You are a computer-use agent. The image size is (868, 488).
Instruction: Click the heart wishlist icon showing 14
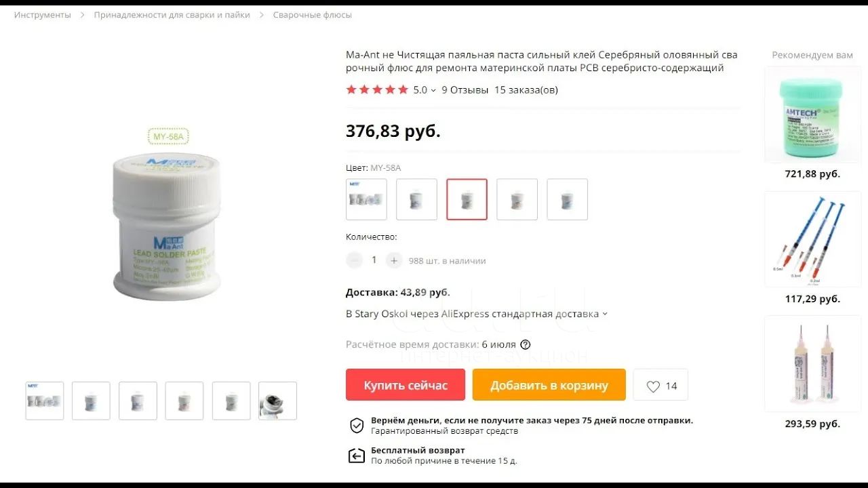coord(653,386)
